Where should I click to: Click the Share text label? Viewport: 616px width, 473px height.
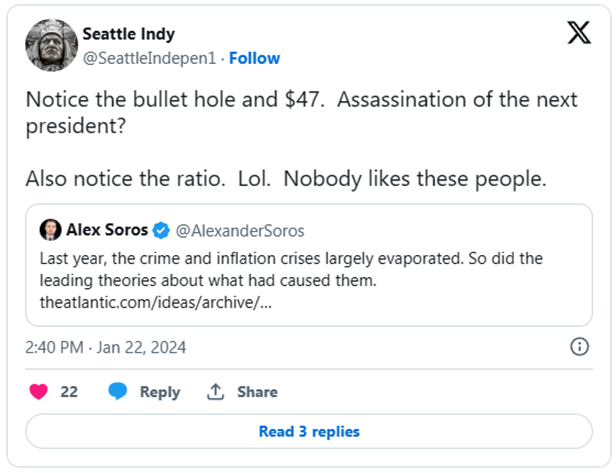(x=257, y=392)
